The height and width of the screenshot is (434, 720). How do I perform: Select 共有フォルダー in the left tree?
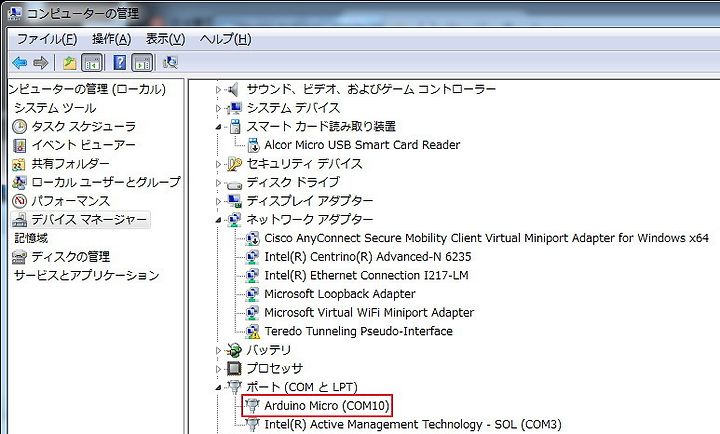coord(70,163)
